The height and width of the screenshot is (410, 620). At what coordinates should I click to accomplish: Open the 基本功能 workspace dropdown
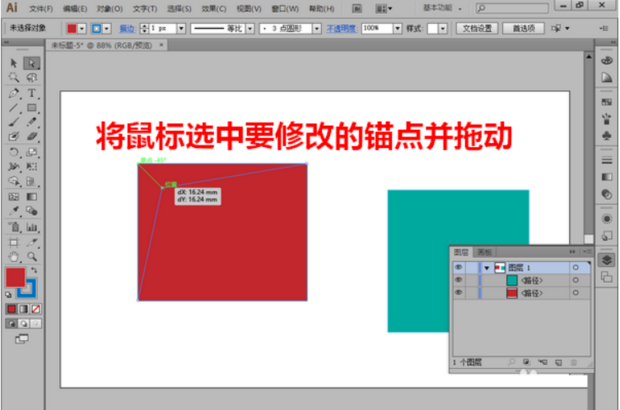pyautogui.click(x=442, y=8)
